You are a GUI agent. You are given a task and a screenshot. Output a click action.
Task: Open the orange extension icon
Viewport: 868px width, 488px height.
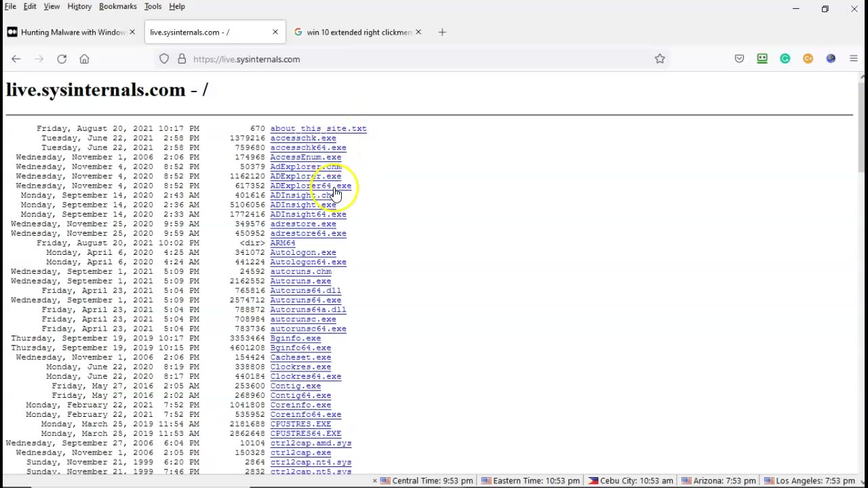click(x=808, y=59)
